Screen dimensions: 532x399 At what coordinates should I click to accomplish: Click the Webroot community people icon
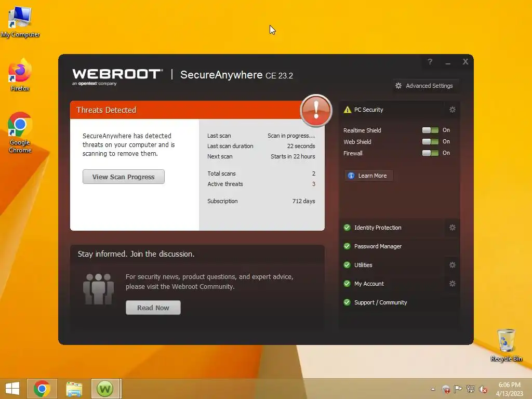point(98,289)
